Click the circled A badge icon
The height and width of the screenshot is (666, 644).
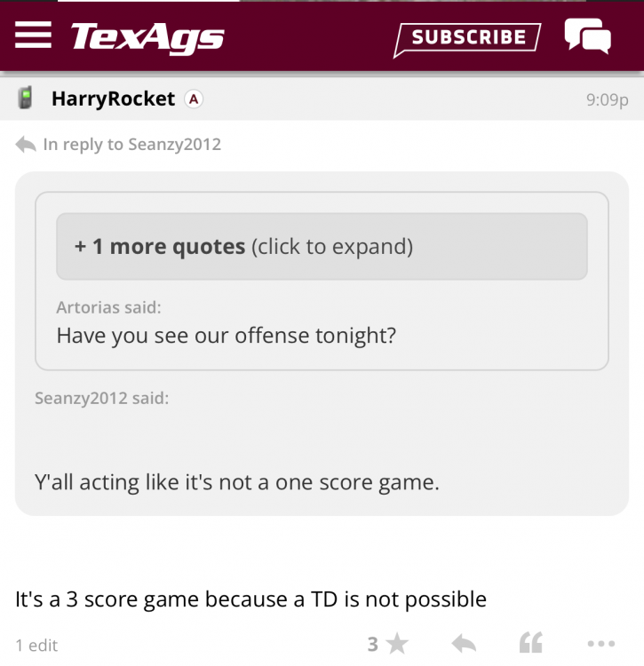point(193,99)
